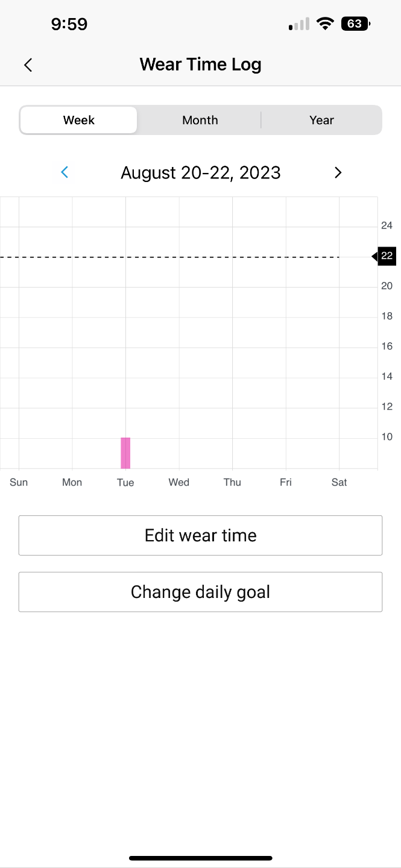Go to previous week with left chevron
Screen dimensions: 401x868
[x=65, y=172]
